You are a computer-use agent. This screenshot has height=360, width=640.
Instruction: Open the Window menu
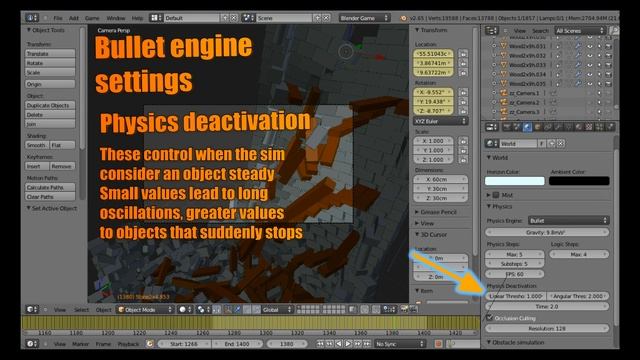(116, 18)
